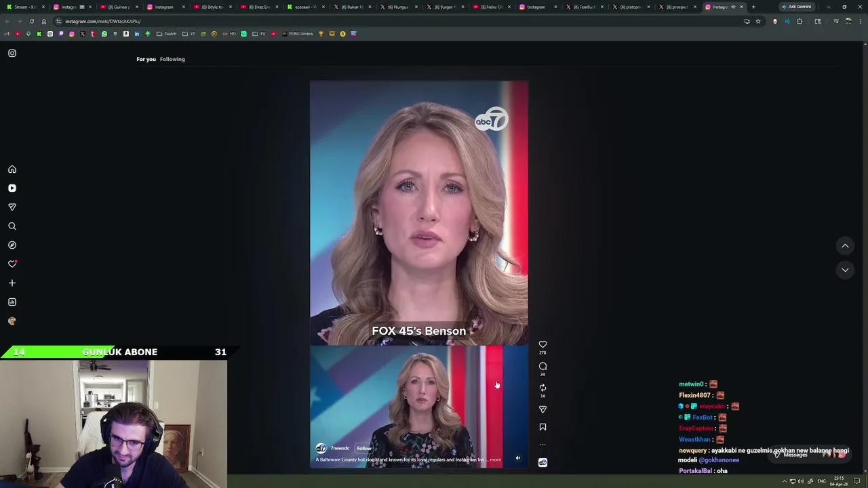Create a new post with plus icon

click(12, 283)
